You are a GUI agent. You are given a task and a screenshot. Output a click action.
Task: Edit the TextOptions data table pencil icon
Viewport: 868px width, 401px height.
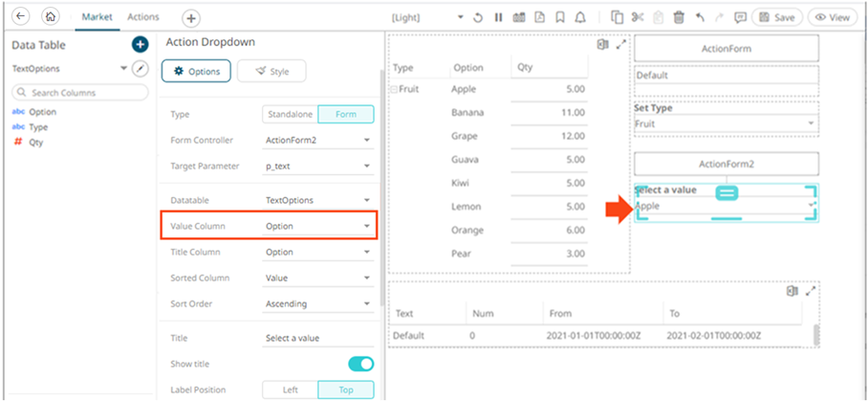pos(141,69)
